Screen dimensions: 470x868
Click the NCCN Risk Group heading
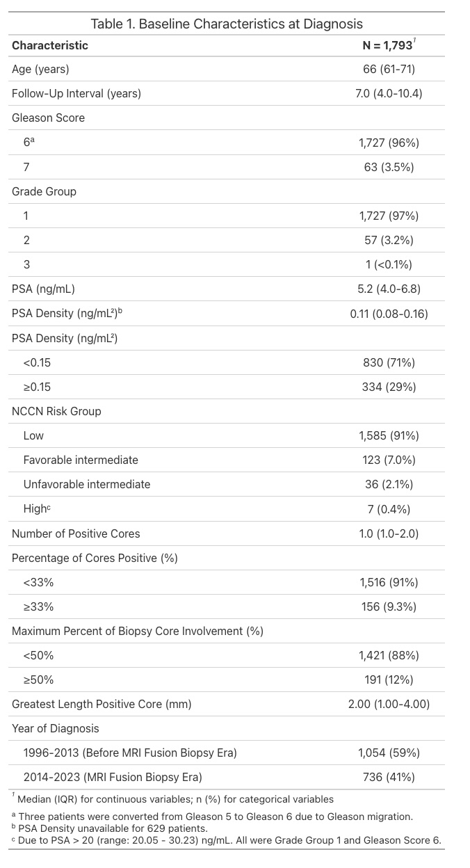[56, 411]
